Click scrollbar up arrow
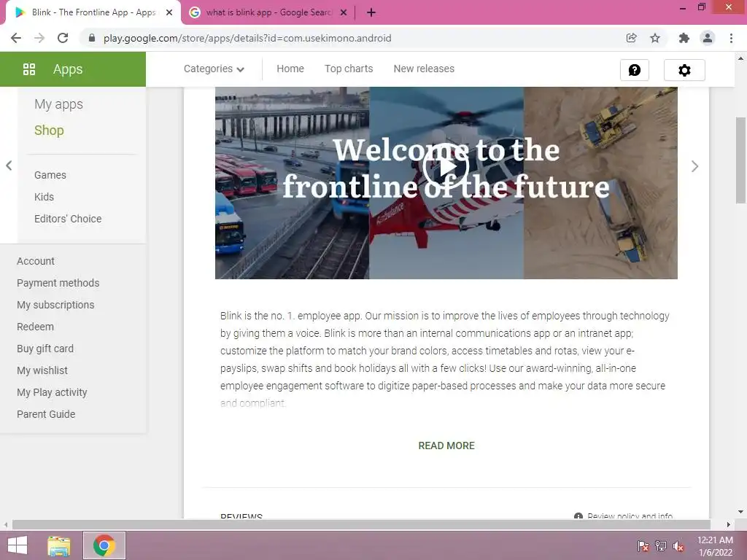747x560 pixels. click(741, 58)
